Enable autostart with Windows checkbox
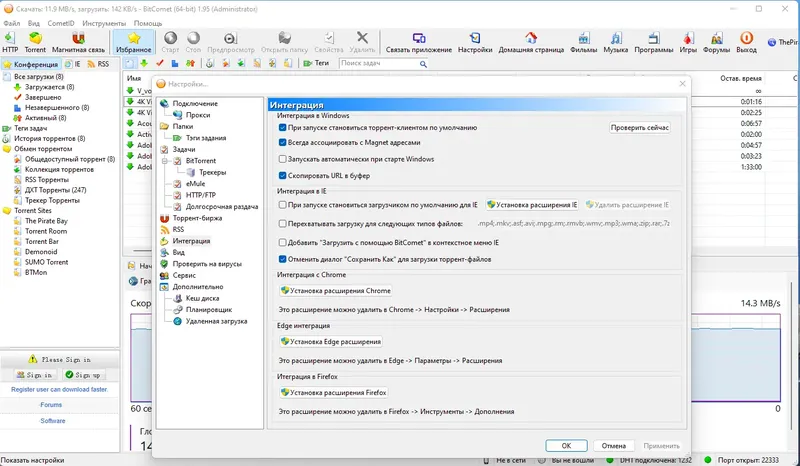This screenshot has height=466, width=800. pos(282,159)
